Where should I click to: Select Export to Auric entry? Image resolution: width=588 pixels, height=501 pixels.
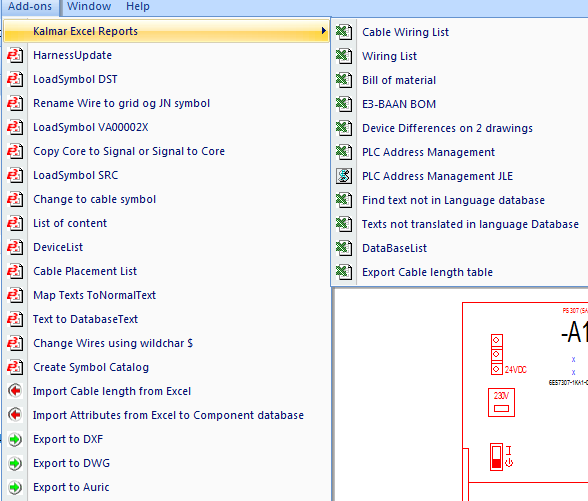coord(166,488)
